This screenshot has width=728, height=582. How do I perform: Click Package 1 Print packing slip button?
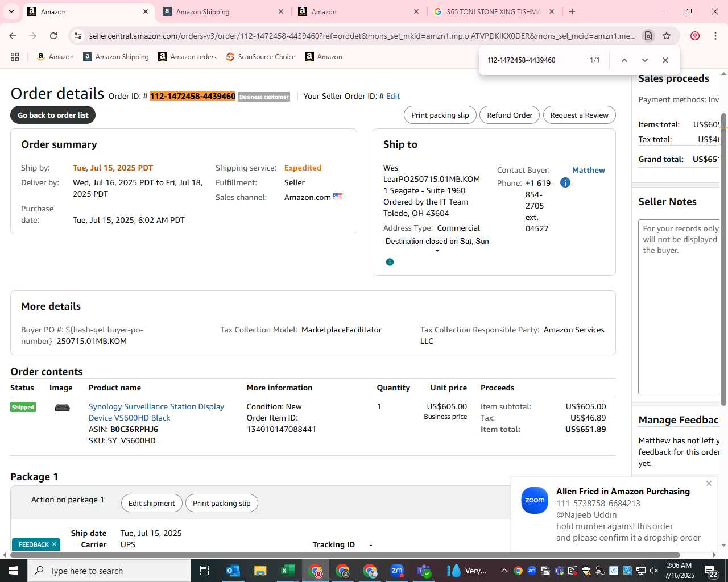(x=221, y=503)
